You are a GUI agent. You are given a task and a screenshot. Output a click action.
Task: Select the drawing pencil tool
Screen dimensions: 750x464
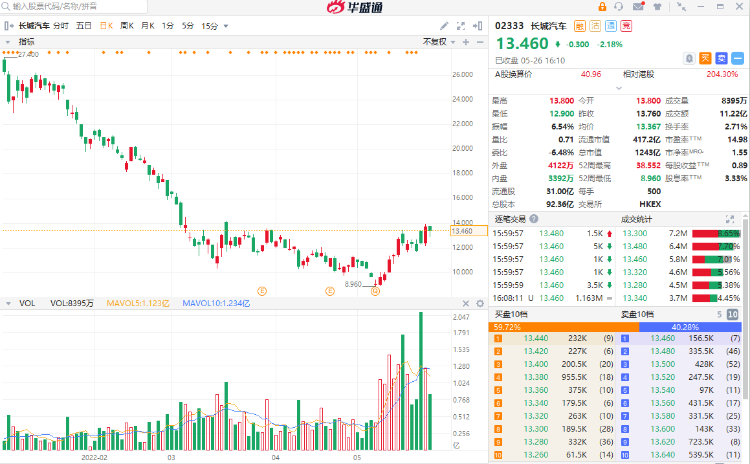point(444,26)
